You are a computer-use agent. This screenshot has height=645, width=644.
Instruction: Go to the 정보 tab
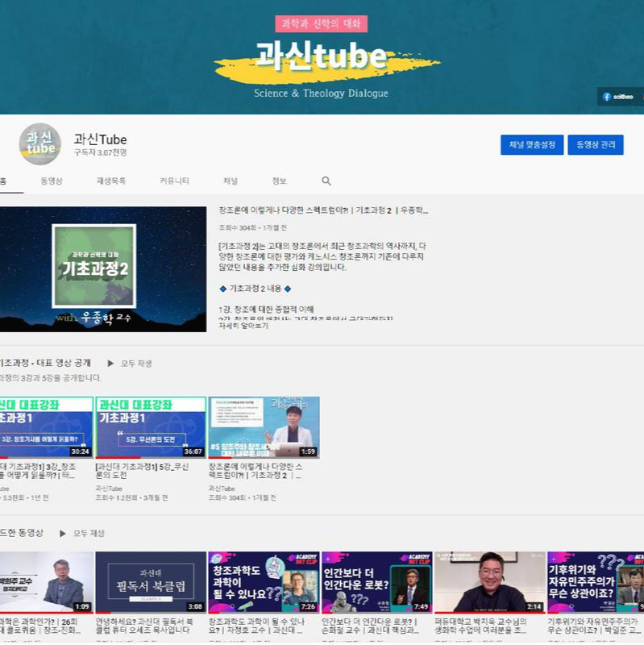[279, 181]
